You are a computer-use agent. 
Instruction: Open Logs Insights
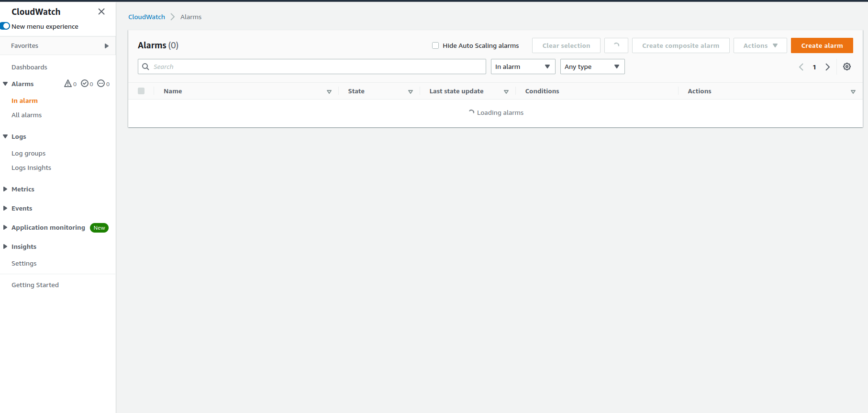pyautogui.click(x=31, y=167)
